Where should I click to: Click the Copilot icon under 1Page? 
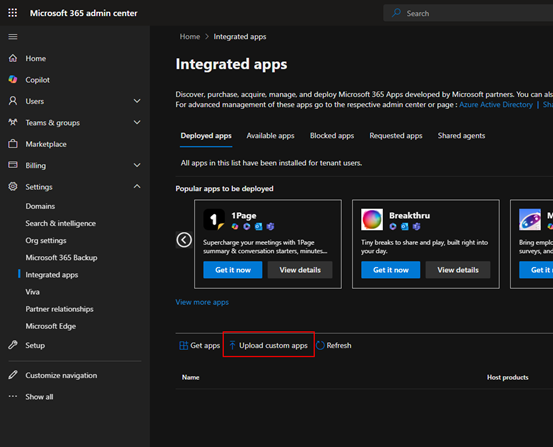(235, 226)
